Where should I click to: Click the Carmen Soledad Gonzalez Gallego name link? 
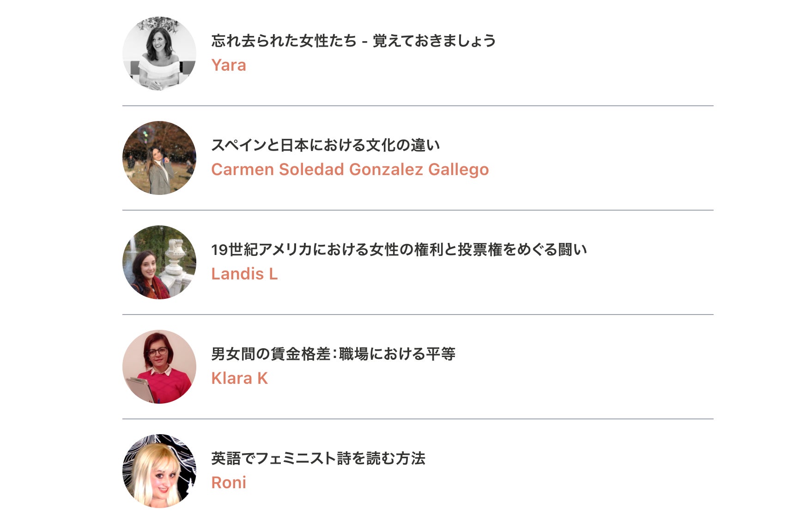(350, 170)
